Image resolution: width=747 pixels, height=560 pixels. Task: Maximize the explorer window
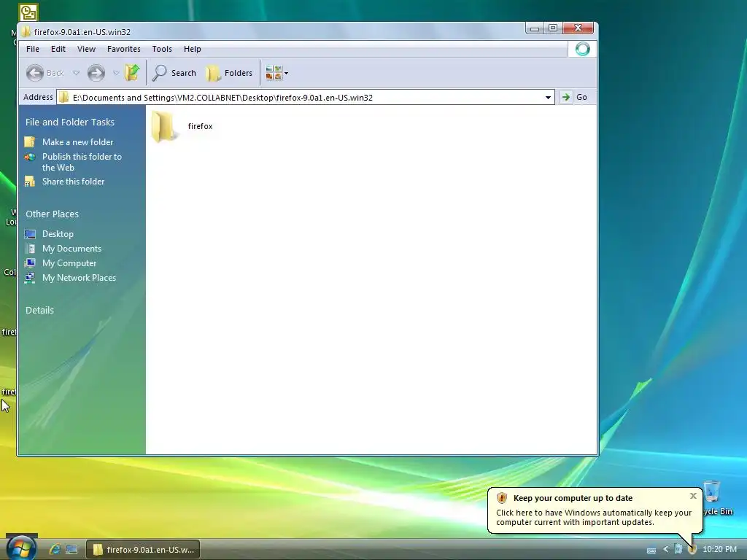553,28
